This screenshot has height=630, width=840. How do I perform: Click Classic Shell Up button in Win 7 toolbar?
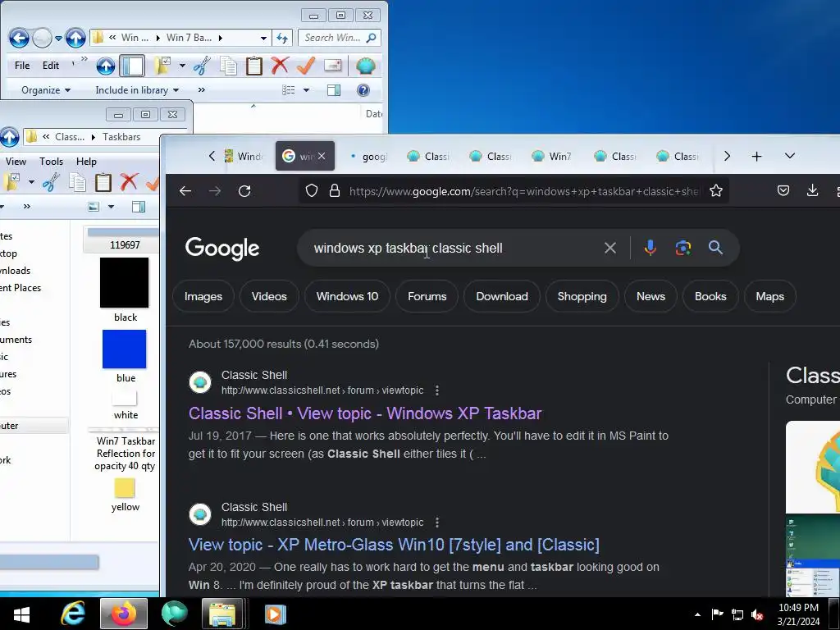pyautogui.click(x=106, y=66)
